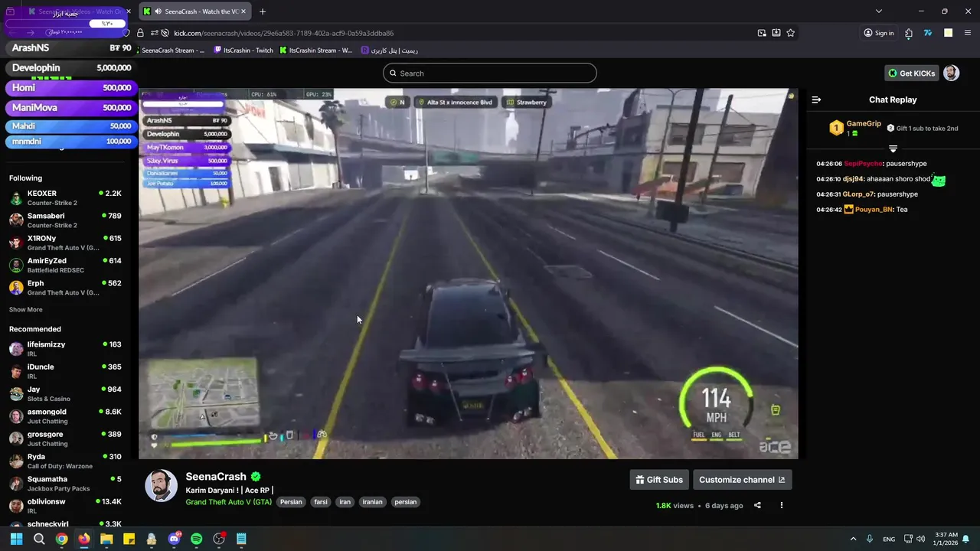
Task: Select the Persian tag
Action: click(x=291, y=502)
